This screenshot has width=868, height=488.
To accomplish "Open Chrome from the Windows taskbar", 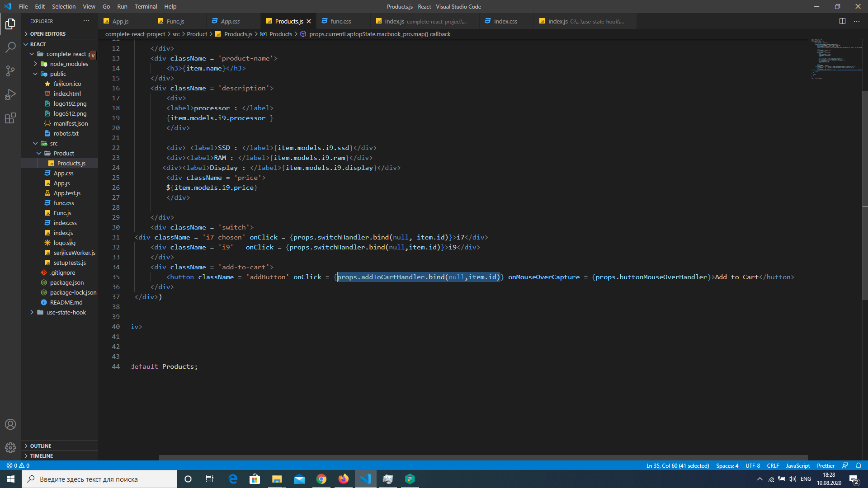I will coord(321,479).
